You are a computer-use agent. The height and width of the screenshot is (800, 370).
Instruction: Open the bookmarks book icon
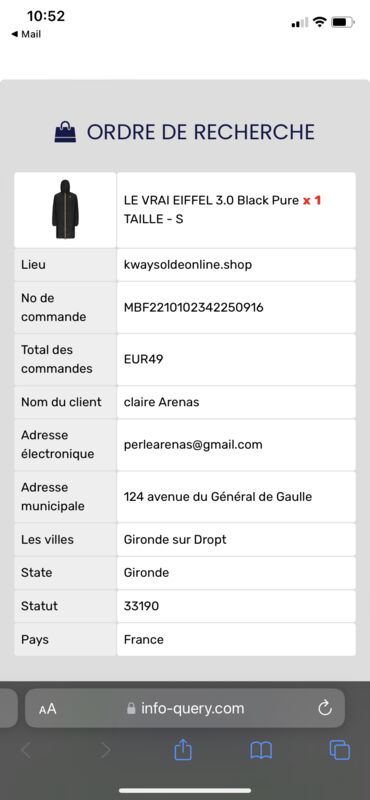[261, 750]
